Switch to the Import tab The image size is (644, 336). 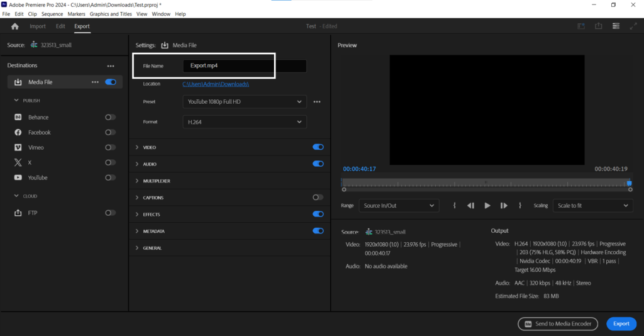pyautogui.click(x=38, y=26)
